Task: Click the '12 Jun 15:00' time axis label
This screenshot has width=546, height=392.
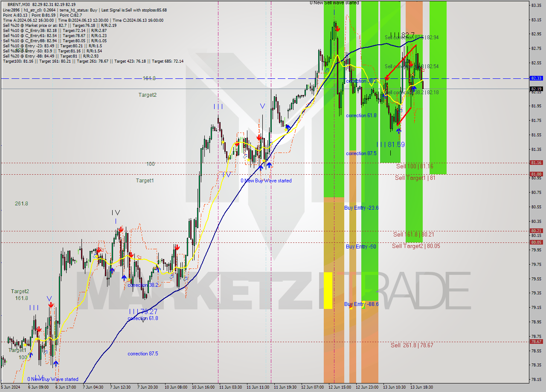Action: click(340, 387)
